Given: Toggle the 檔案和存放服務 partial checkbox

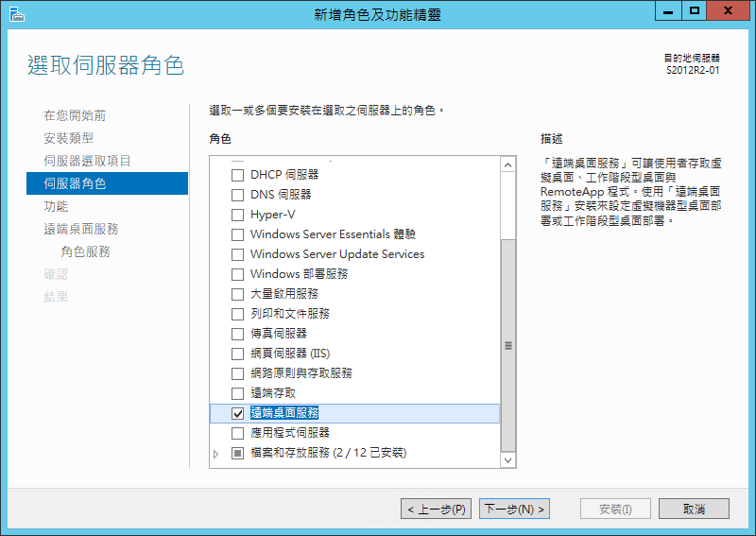Looking at the screenshot, I should point(237,453).
